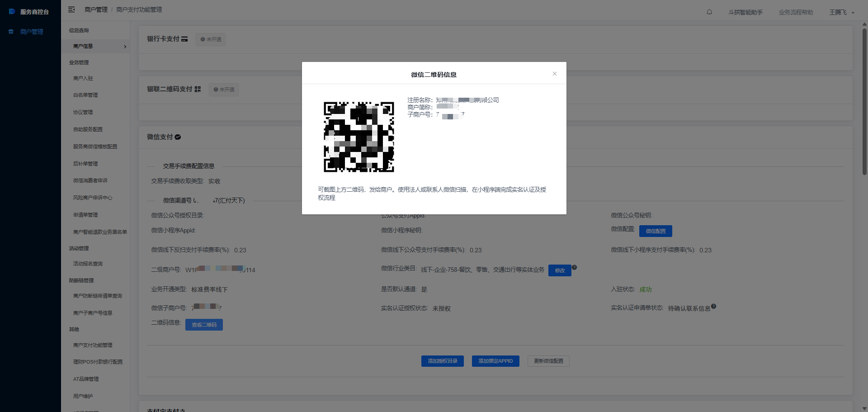Click help icon beside 待确认联系信息
Image resolution: width=868 pixels, height=412 pixels.
713,306
